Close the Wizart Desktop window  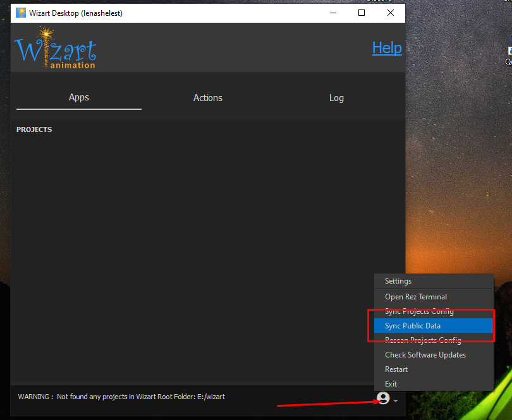[x=391, y=13]
